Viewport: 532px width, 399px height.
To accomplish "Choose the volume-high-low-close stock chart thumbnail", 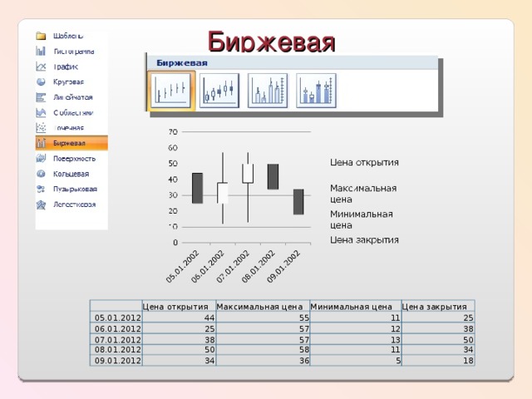I will 268,91.
